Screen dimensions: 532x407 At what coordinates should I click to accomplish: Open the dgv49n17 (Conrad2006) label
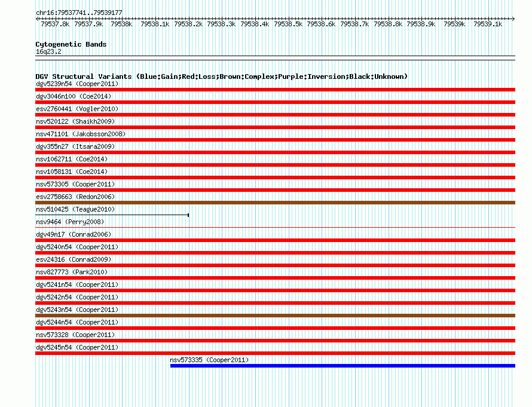(x=74, y=234)
